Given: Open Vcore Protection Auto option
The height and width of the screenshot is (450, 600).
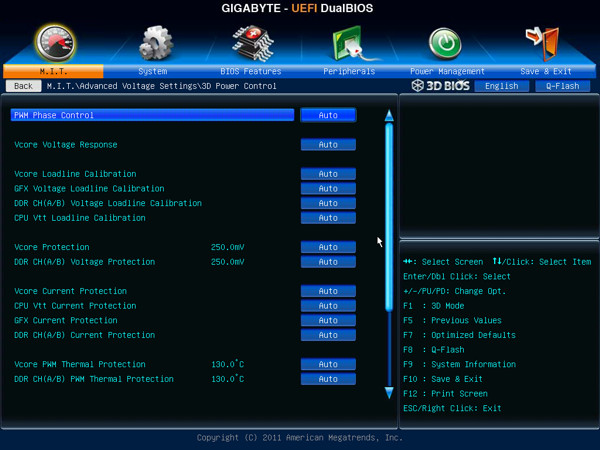Looking at the screenshot, I should 328,247.
